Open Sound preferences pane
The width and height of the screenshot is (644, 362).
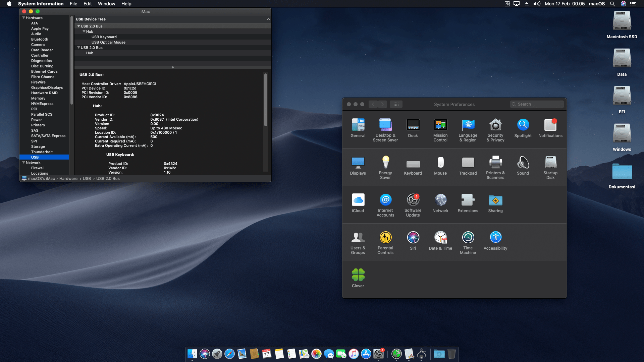(523, 166)
